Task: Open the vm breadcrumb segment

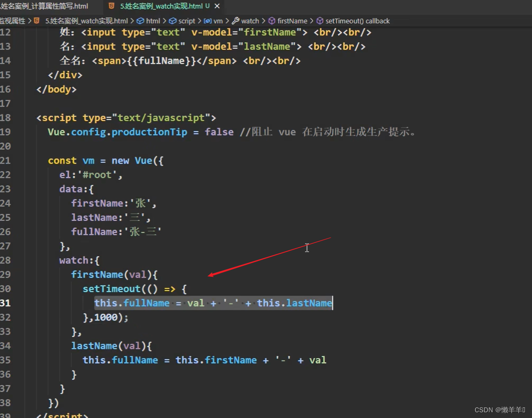Action: (x=218, y=21)
